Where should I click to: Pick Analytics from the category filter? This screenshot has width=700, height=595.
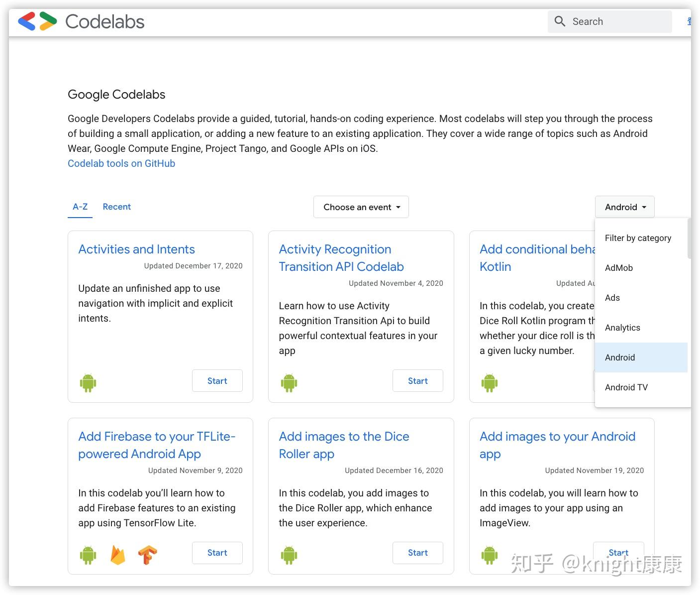pyautogui.click(x=622, y=328)
